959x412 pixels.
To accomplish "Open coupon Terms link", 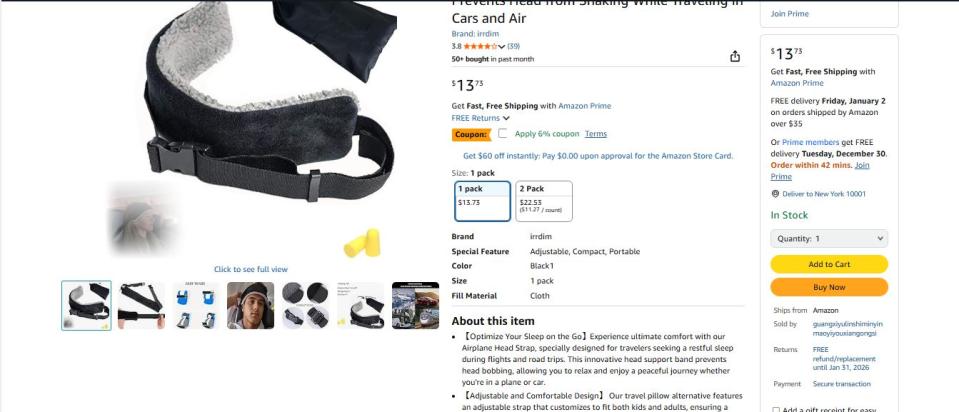I will tap(596, 134).
